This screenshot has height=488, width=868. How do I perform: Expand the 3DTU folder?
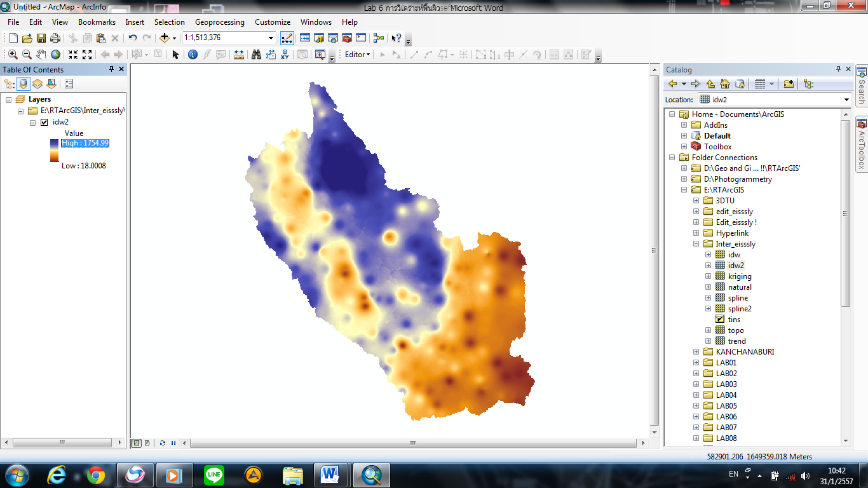(696, 201)
